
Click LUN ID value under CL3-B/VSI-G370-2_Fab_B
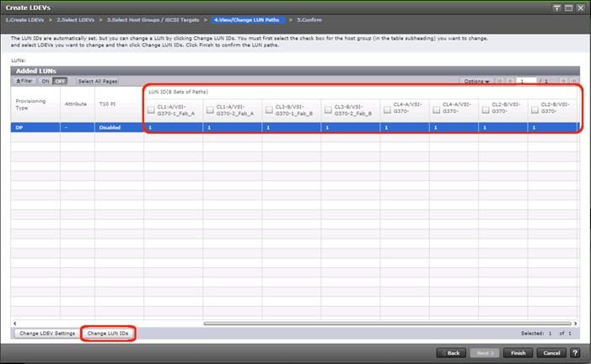pos(351,127)
